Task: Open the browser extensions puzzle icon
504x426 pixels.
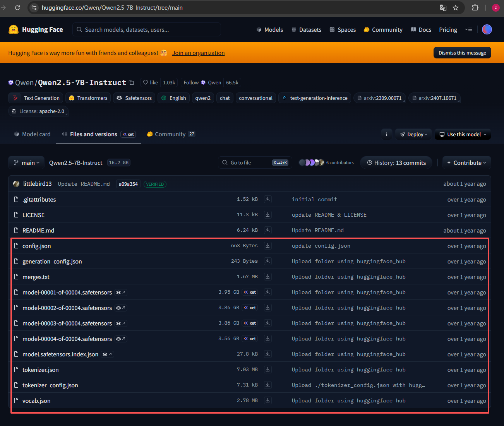Action: tap(475, 8)
